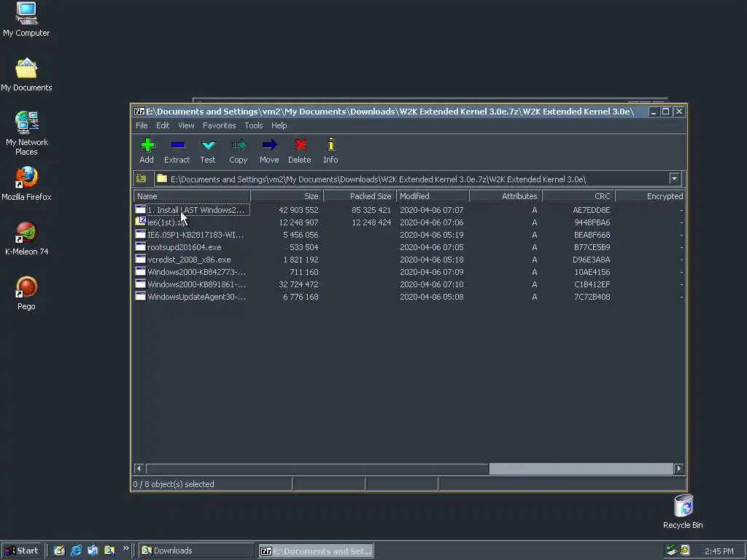747x560 pixels.
Task: Sort by the Attributes column header
Action: pyautogui.click(x=506, y=196)
